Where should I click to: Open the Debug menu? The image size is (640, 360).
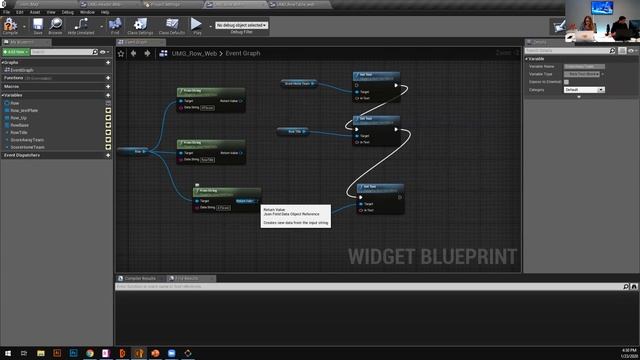[67, 12]
